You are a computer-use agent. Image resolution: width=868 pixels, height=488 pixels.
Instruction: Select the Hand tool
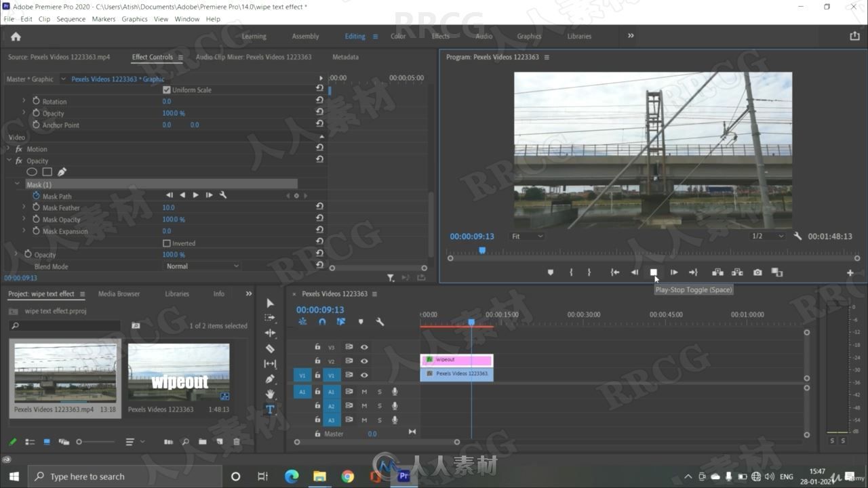coord(270,394)
